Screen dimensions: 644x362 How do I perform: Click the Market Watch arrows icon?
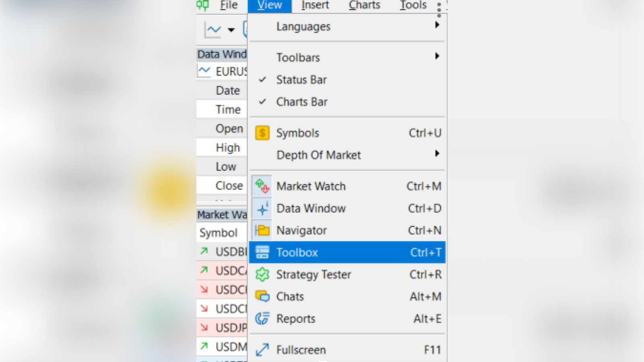(x=262, y=186)
